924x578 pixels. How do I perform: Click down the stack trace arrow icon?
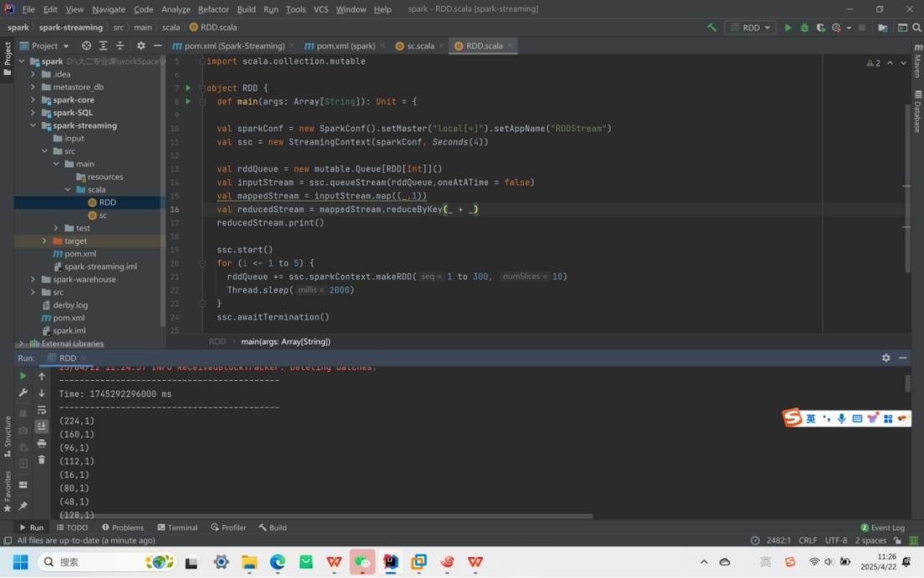(42, 393)
